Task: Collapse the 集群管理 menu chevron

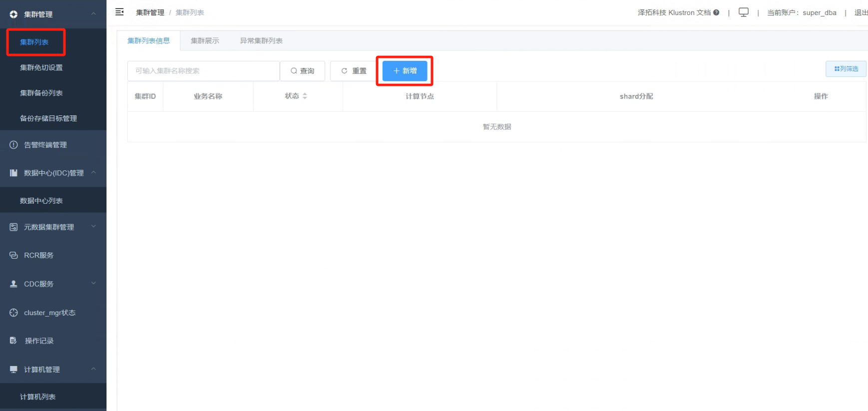Action: click(x=93, y=14)
